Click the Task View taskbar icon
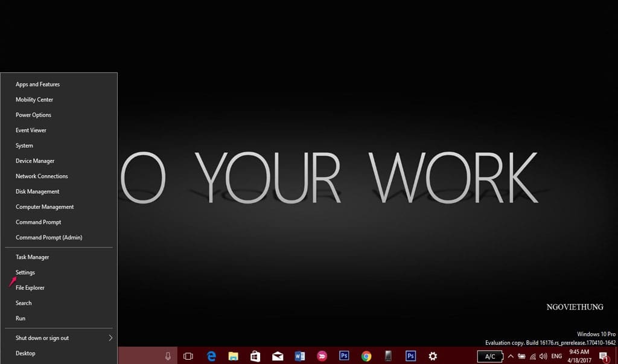 tap(188, 356)
